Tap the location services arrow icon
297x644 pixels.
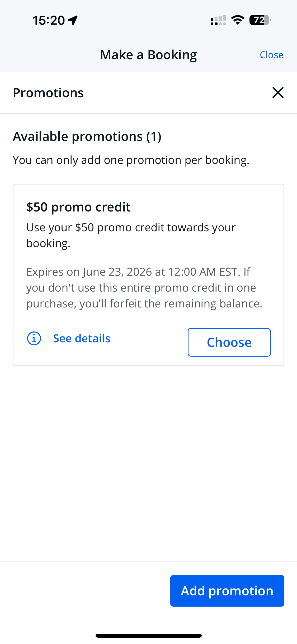73,20
